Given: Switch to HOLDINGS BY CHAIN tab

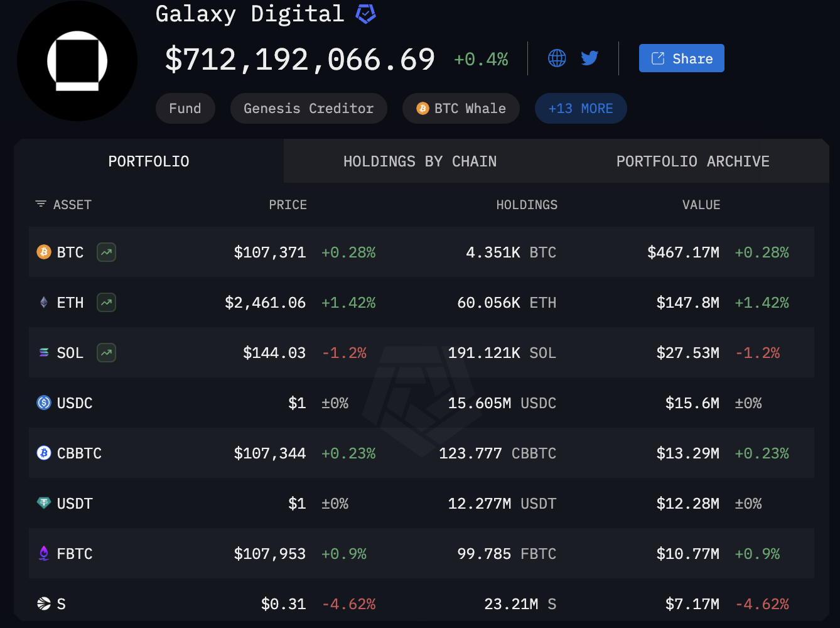Looking at the screenshot, I should pos(420,161).
